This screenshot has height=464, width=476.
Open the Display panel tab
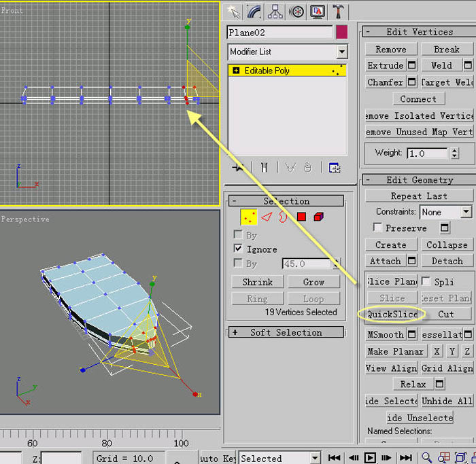318,12
